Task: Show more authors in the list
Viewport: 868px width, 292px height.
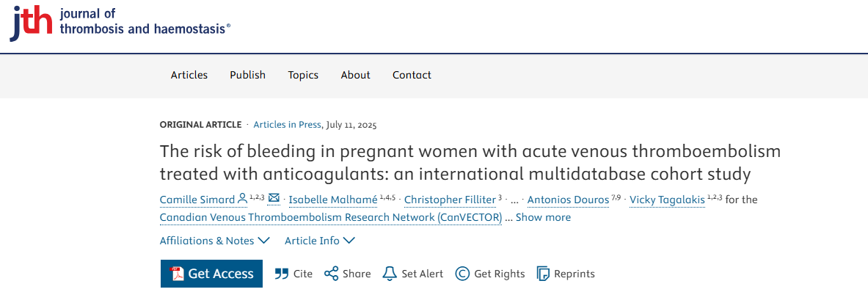Action: click(x=543, y=217)
